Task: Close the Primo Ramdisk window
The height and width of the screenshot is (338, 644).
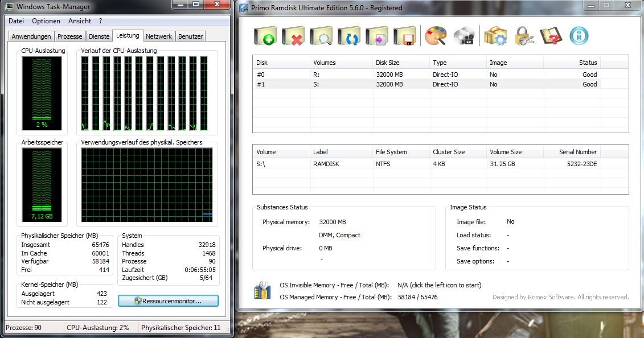Action: point(628,6)
